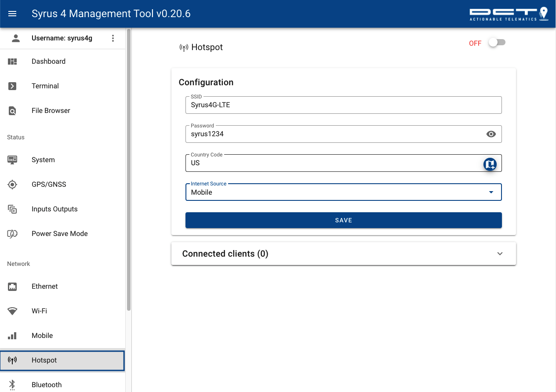556x392 pixels.
Task: Click the 'Status' section label
Action: [x=16, y=137]
